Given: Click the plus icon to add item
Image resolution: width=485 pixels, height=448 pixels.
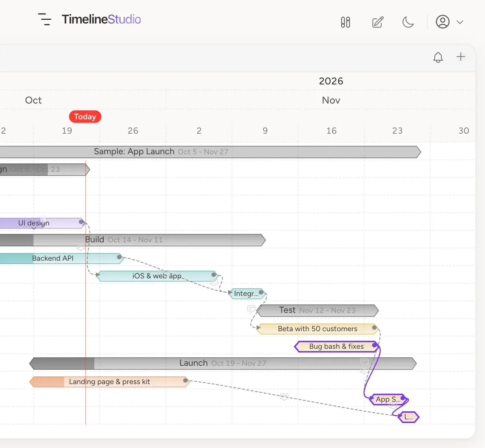Looking at the screenshot, I should click(x=461, y=57).
